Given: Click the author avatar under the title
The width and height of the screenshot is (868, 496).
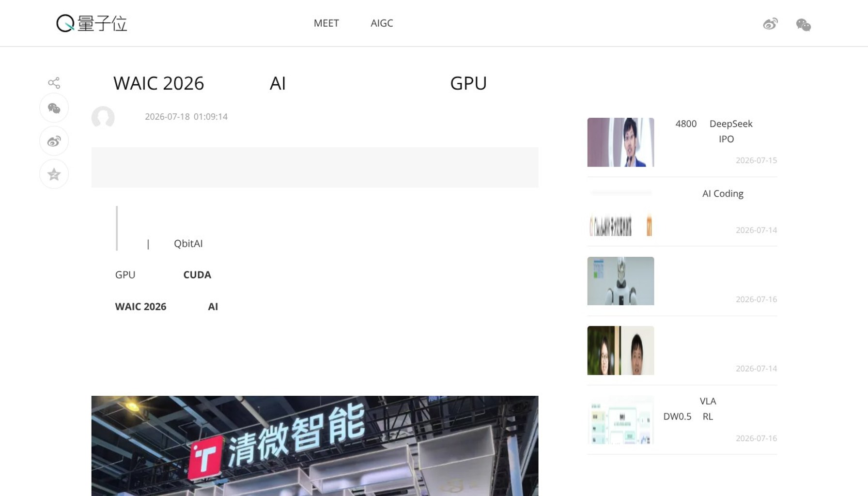Looking at the screenshot, I should click(x=103, y=117).
